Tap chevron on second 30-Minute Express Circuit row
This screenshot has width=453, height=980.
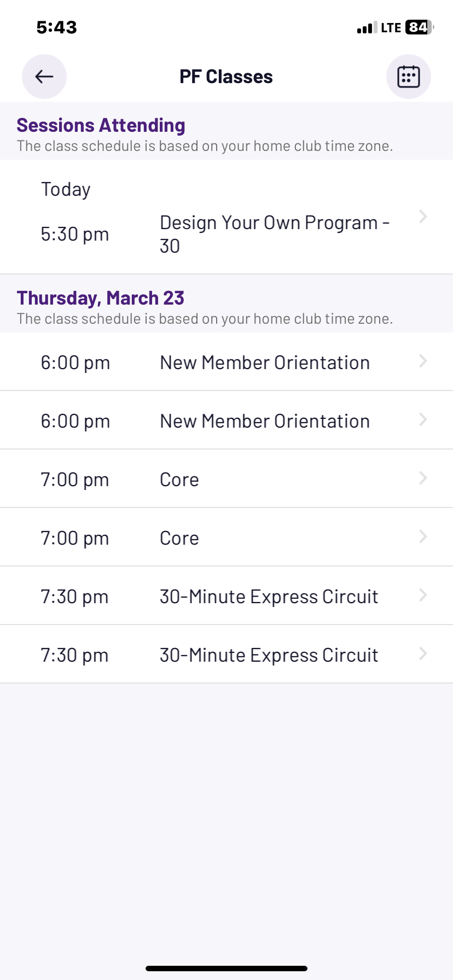[x=423, y=654]
